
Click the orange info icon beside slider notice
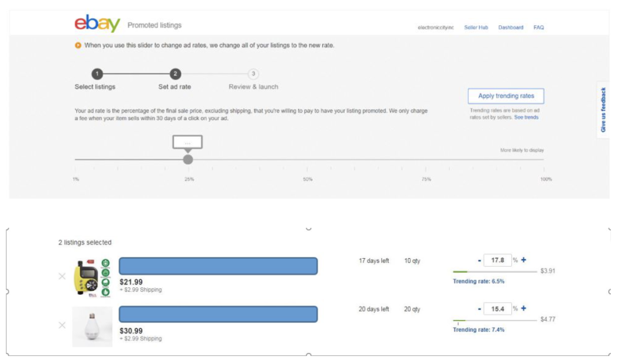click(x=78, y=46)
